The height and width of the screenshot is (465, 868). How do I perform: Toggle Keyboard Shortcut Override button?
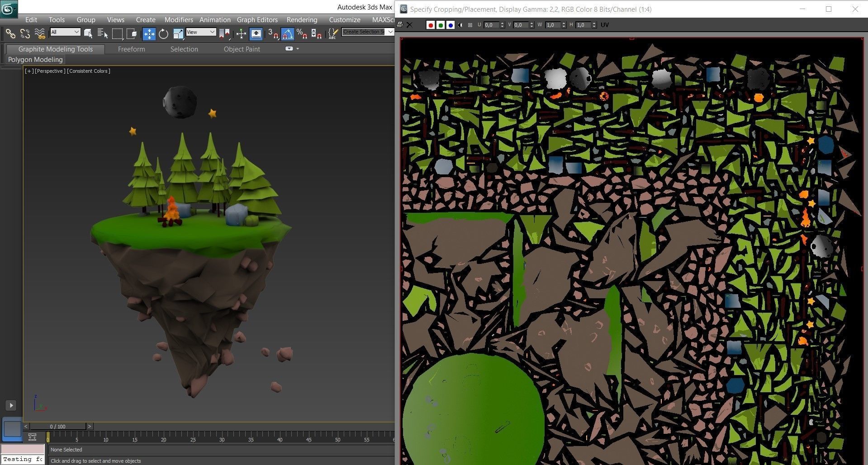click(x=256, y=33)
